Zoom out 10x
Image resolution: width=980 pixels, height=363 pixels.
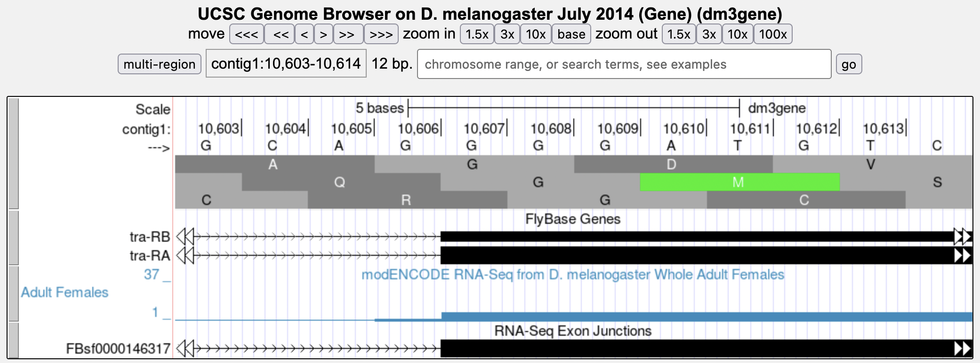(738, 34)
